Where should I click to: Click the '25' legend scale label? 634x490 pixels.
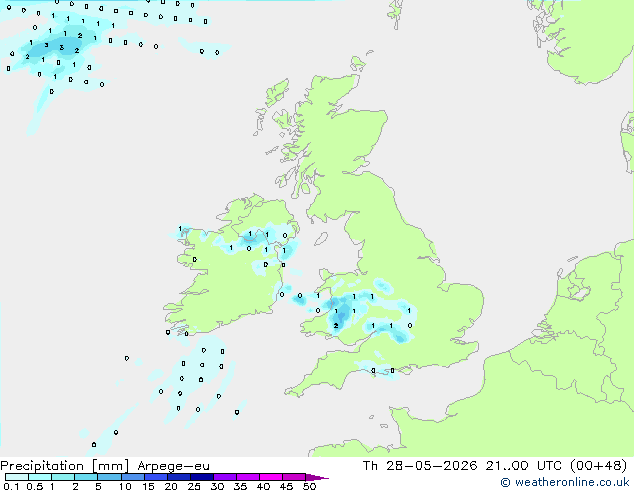[194, 486]
